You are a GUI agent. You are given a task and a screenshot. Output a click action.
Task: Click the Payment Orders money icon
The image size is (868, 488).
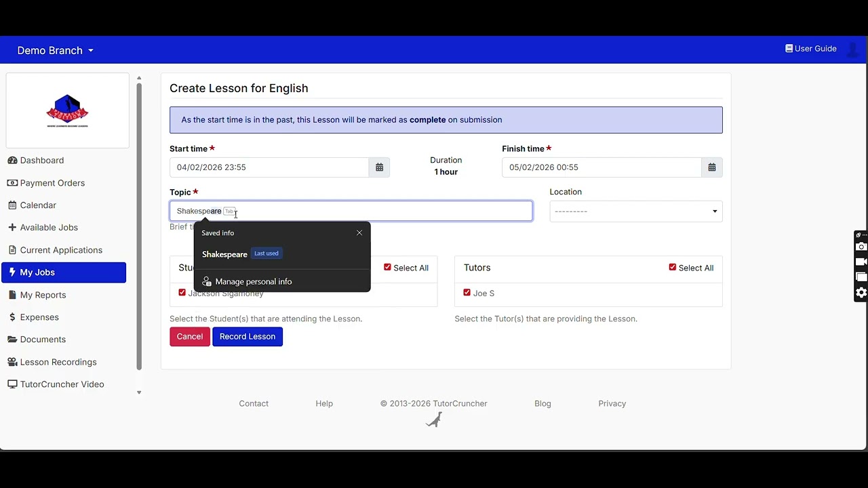[x=12, y=183]
